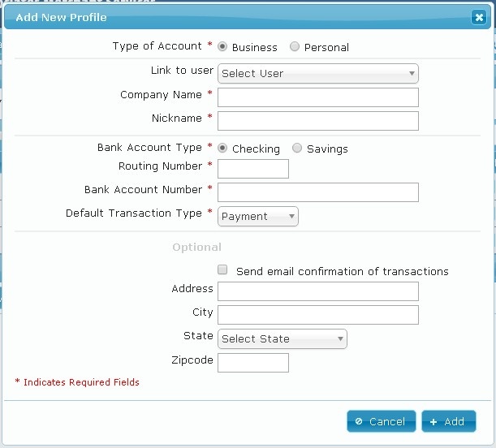
Task: Click into the Routing Number field
Action: [253, 169]
